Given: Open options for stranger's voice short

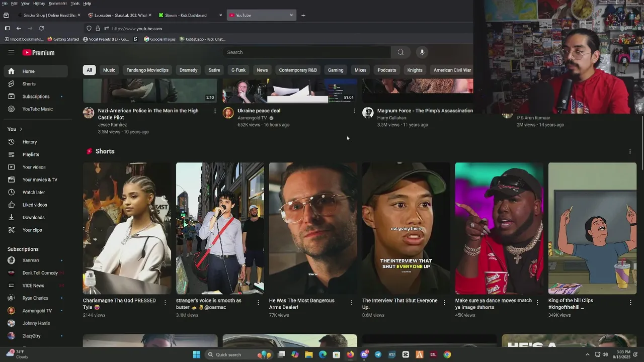Looking at the screenshot, I should point(258,302).
